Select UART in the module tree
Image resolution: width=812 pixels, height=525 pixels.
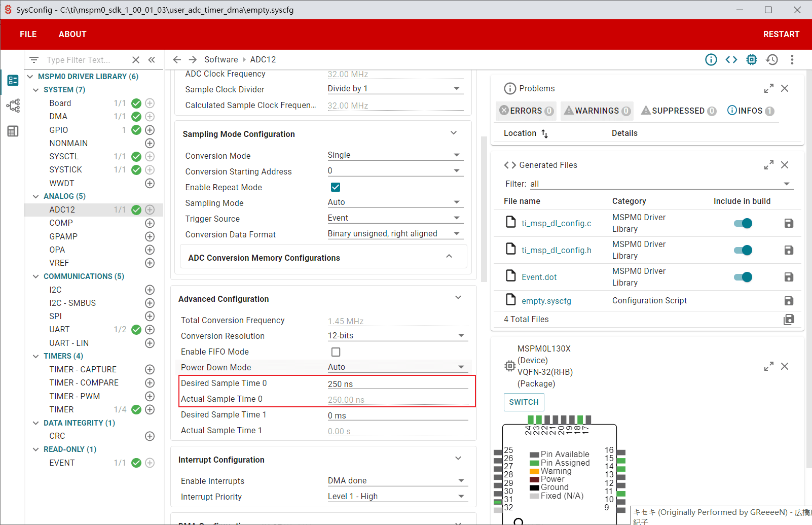[x=59, y=330]
